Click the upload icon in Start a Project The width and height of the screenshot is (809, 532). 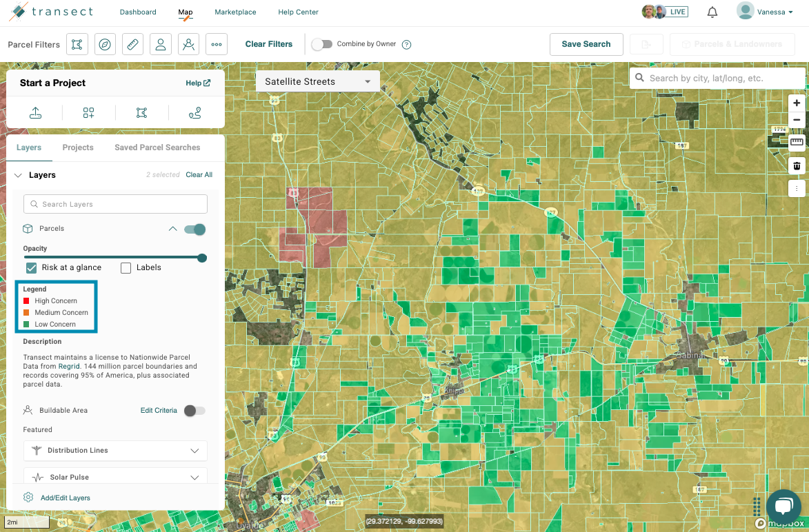point(35,113)
